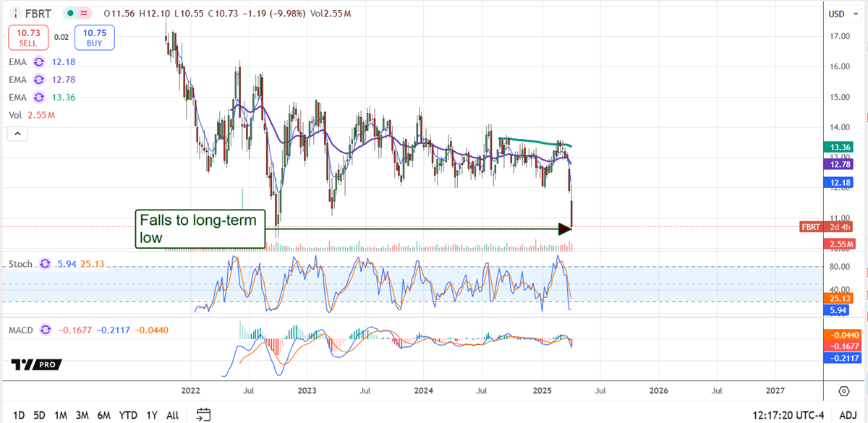Collapse the indicator legend with the chevron
The width and height of the screenshot is (868, 423).
pyautogui.click(x=17, y=133)
